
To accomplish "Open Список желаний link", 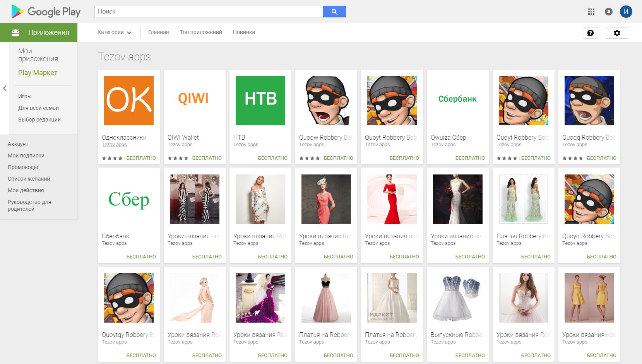I will [x=29, y=179].
